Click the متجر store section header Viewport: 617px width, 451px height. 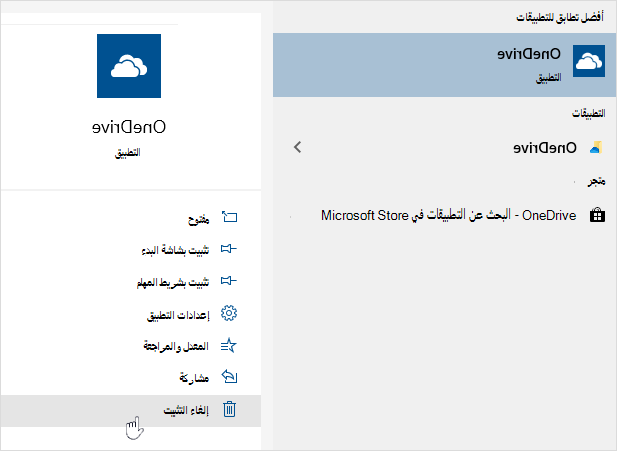[597, 181]
